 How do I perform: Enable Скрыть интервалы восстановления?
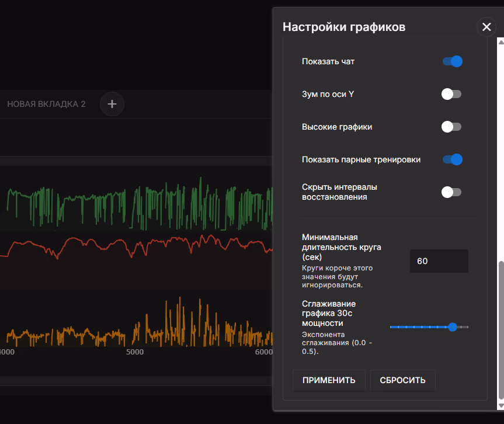(x=452, y=192)
